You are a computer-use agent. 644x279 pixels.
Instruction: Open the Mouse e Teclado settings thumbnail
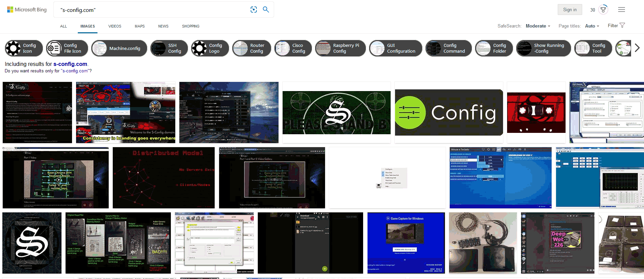pos(501,178)
